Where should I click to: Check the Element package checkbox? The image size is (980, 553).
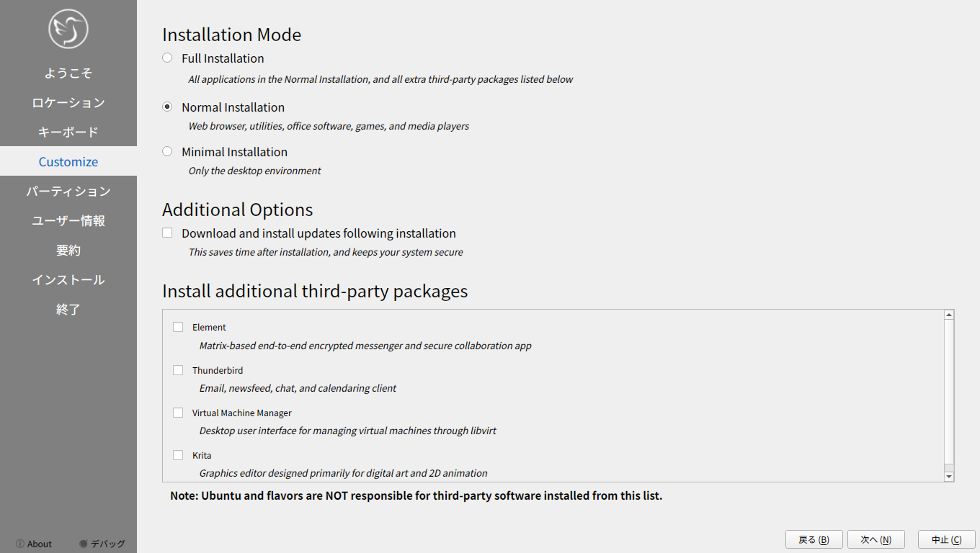point(178,327)
